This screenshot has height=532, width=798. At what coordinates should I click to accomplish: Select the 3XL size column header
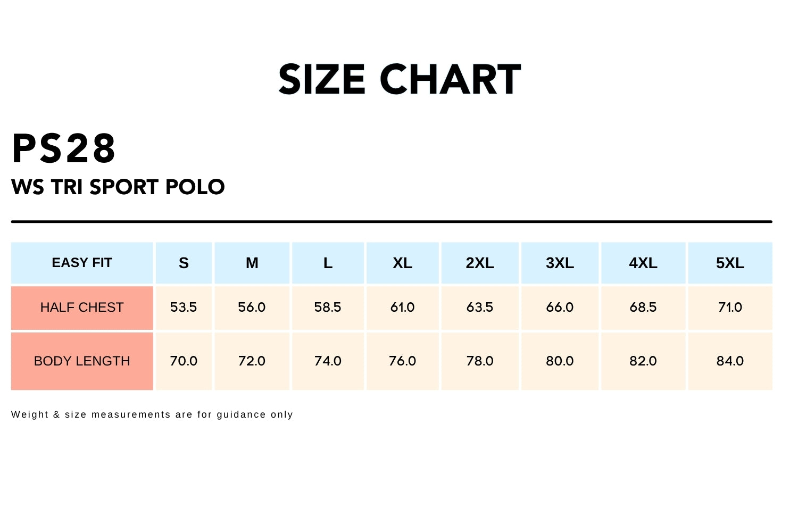click(560, 263)
